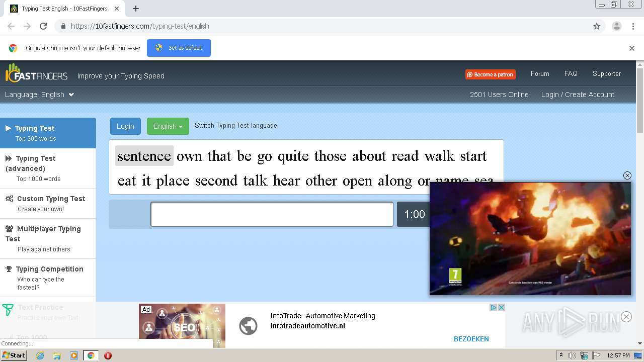Select Typing Test (advanced) menu item

[48, 168]
